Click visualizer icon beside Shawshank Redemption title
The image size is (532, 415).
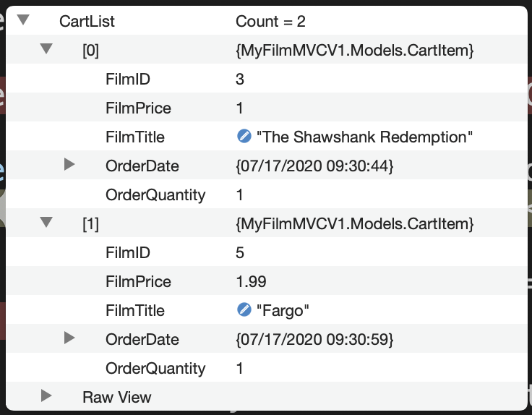pyautogui.click(x=244, y=136)
